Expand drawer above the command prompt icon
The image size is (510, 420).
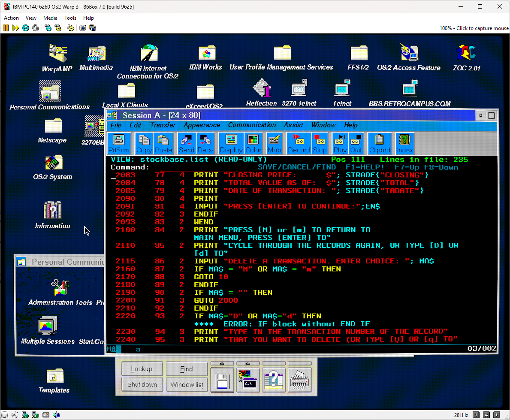tap(248, 363)
